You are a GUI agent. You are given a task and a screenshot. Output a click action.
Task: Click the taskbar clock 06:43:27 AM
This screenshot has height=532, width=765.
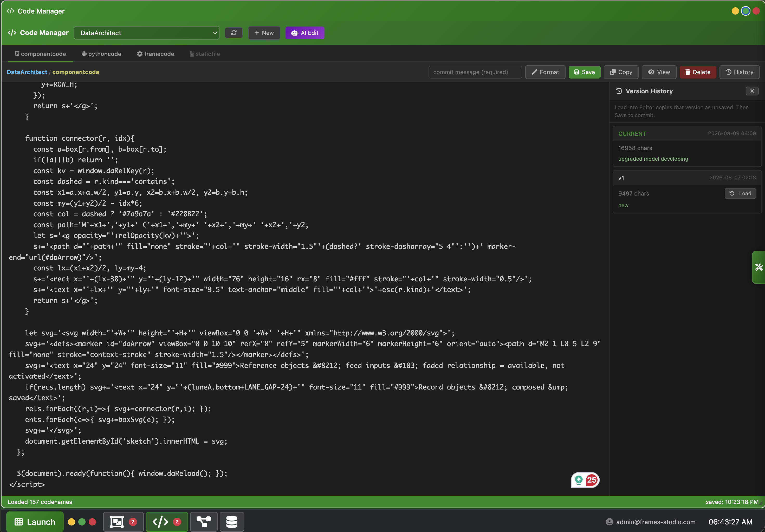(x=730, y=522)
